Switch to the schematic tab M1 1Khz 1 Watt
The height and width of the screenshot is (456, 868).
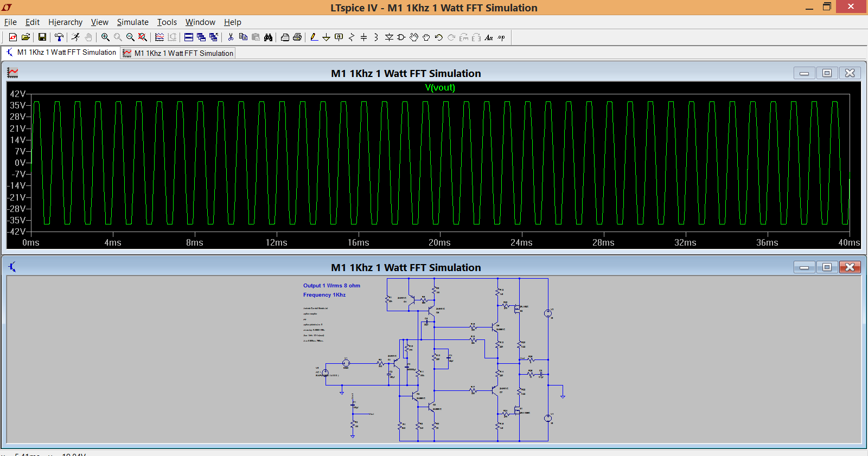tap(61, 53)
